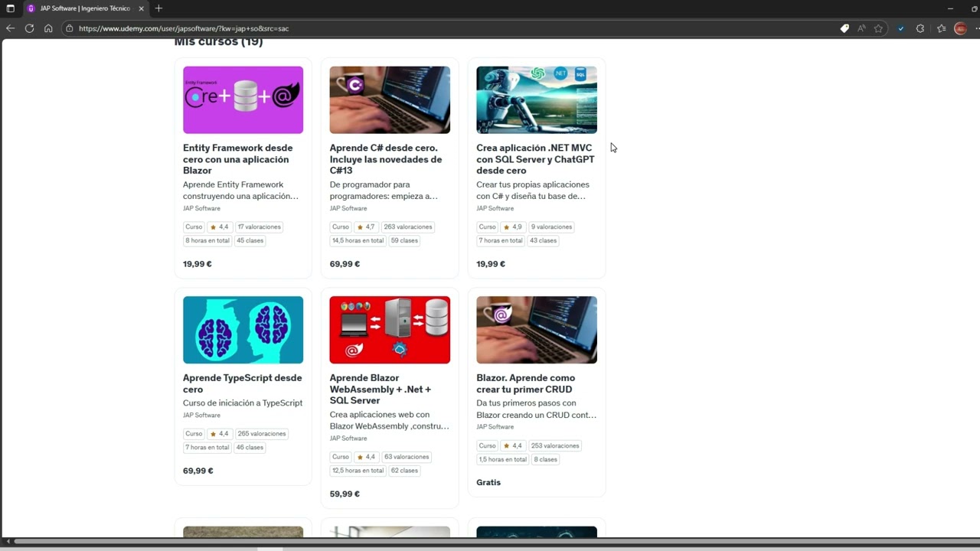The height and width of the screenshot is (551, 980).
Task: Click the '45 clases' badge
Action: tap(250, 241)
